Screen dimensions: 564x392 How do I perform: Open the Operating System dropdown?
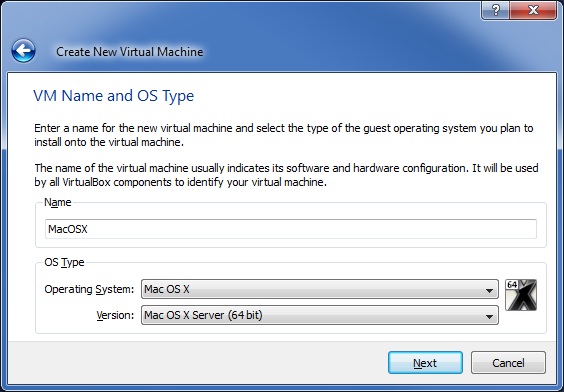pyautogui.click(x=320, y=289)
